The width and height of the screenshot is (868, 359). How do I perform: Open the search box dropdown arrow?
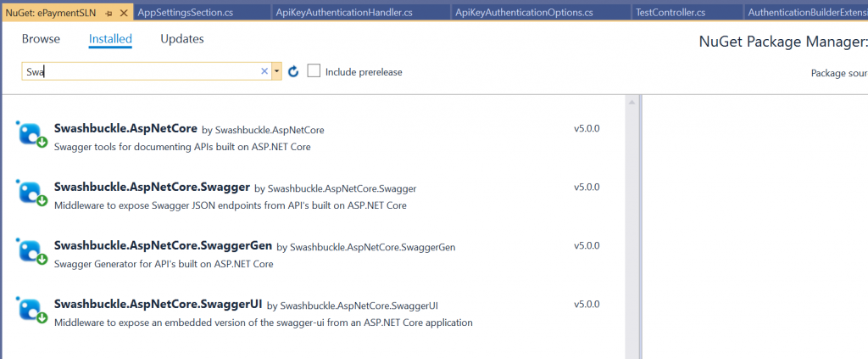pos(276,71)
